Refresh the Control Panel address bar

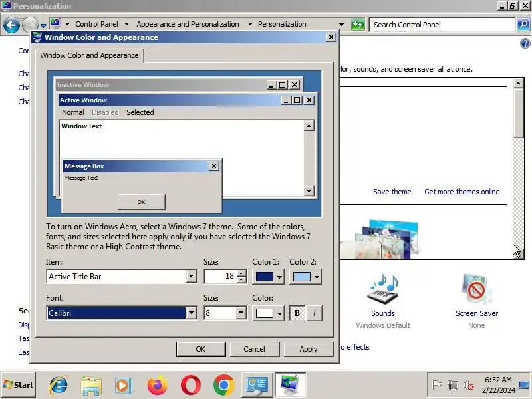pyautogui.click(x=358, y=25)
